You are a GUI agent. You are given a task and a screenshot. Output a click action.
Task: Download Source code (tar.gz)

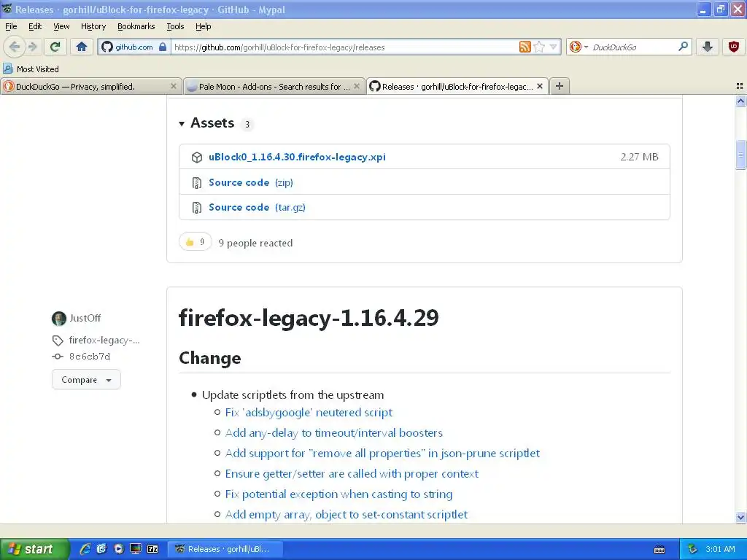[x=257, y=208]
